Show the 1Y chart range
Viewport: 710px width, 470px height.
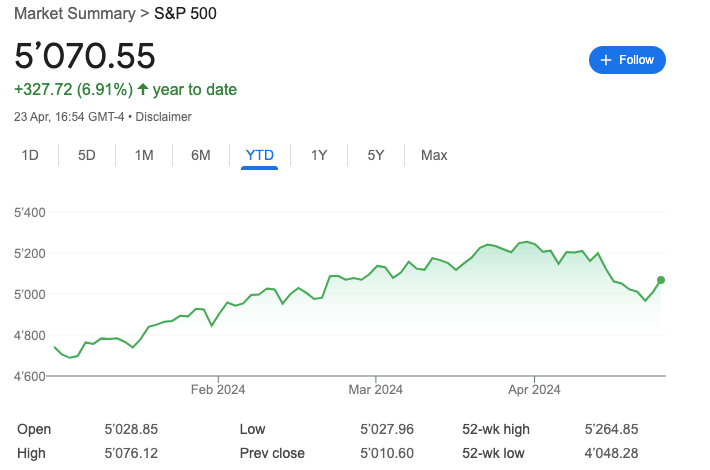[x=319, y=155]
